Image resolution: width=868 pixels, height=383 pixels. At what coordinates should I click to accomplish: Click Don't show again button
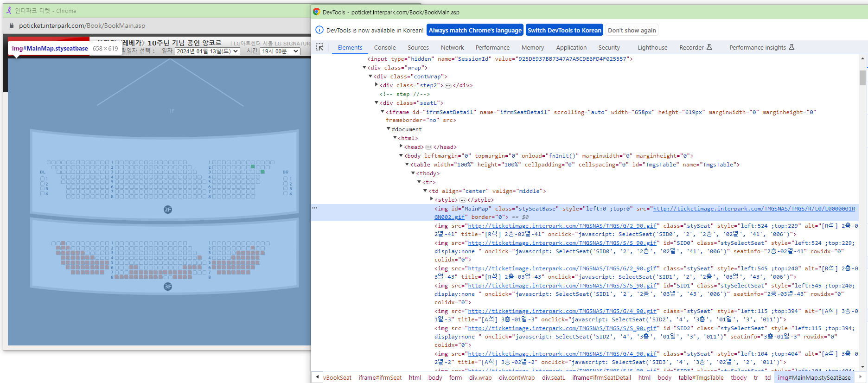point(632,30)
